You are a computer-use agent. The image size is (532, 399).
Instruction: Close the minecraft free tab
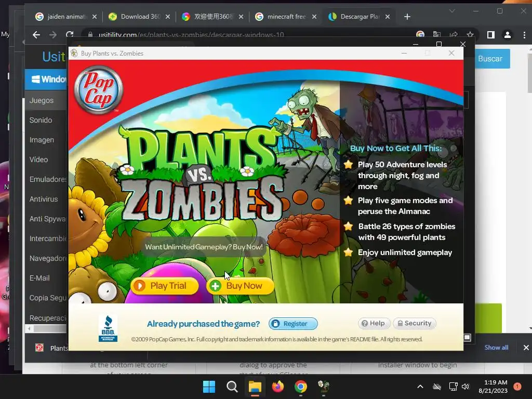(314, 17)
